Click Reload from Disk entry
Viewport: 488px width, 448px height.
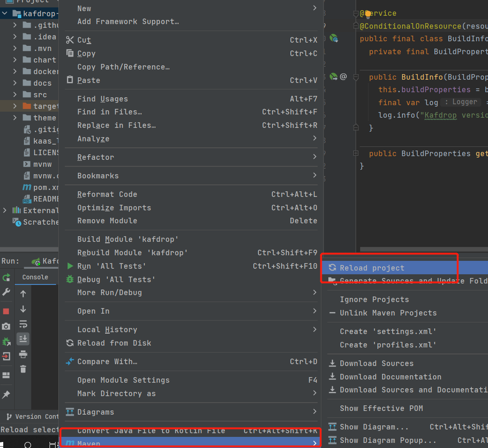click(x=191, y=343)
